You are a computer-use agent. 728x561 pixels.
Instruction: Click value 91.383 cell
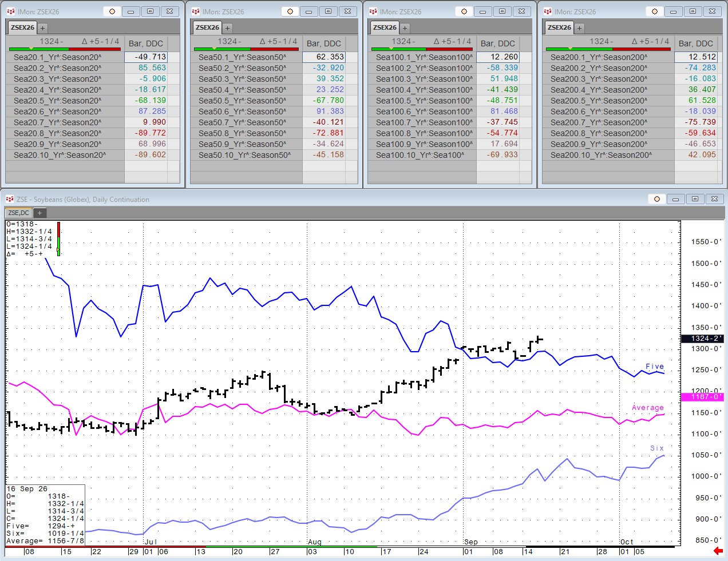coord(324,112)
